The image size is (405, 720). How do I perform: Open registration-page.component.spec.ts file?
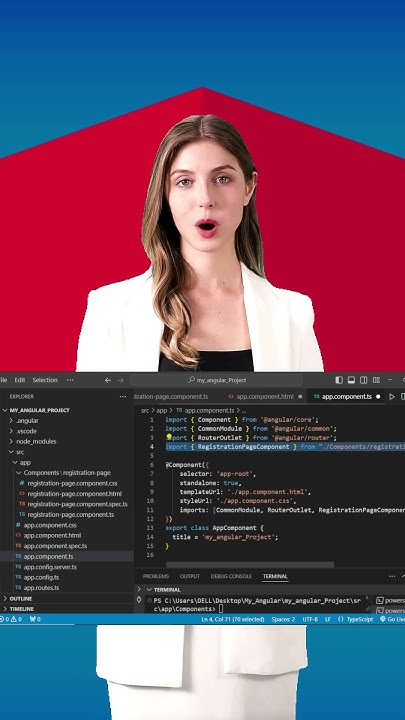click(x=67, y=504)
